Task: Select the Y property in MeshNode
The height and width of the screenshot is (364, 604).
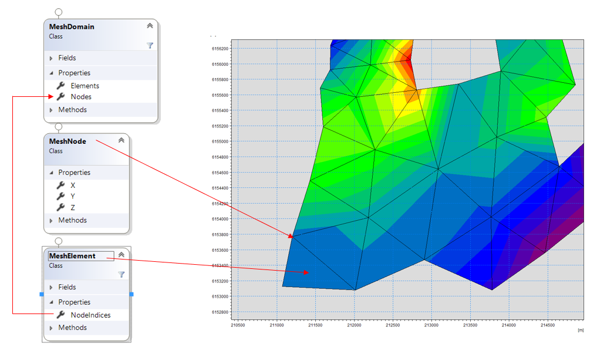Action: pos(73,196)
